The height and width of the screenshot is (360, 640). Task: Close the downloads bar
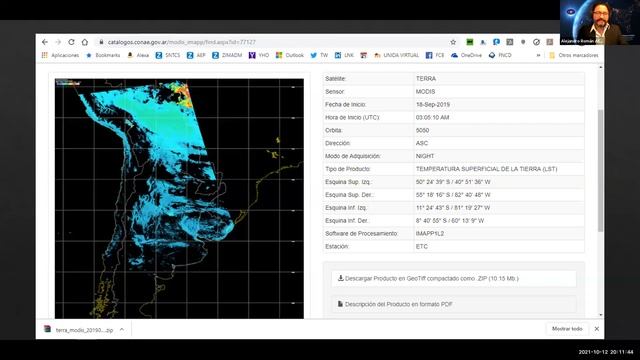(596, 329)
